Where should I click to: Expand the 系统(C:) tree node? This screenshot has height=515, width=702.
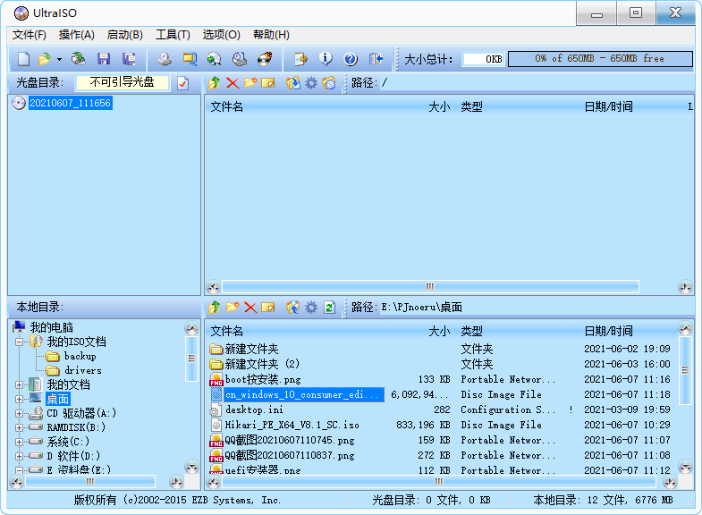click(19, 442)
